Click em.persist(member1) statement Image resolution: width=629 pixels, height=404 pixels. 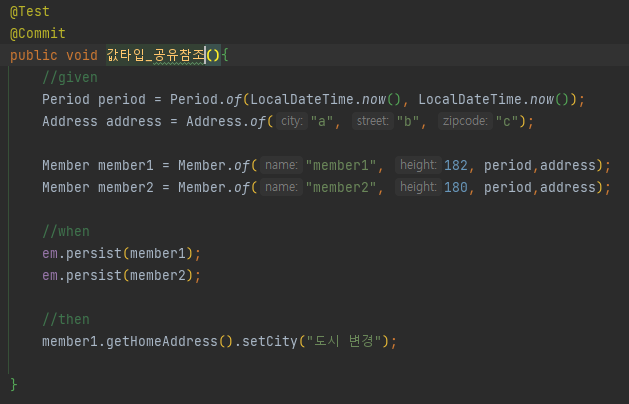121,254
